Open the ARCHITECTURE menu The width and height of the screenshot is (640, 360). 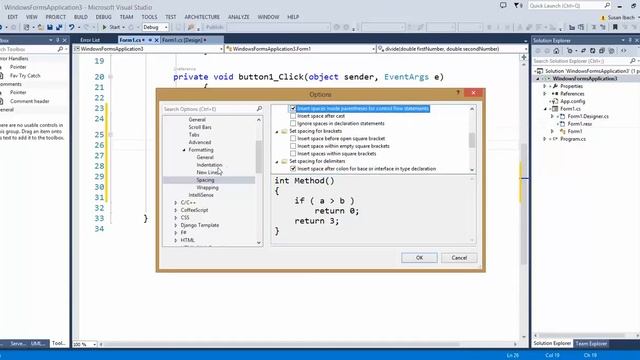pyautogui.click(x=202, y=17)
